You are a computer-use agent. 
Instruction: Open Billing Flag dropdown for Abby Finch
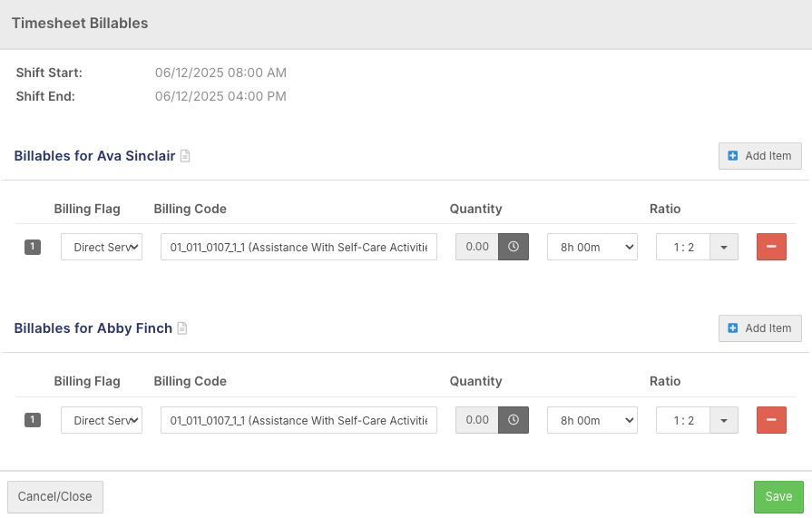pos(102,420)
